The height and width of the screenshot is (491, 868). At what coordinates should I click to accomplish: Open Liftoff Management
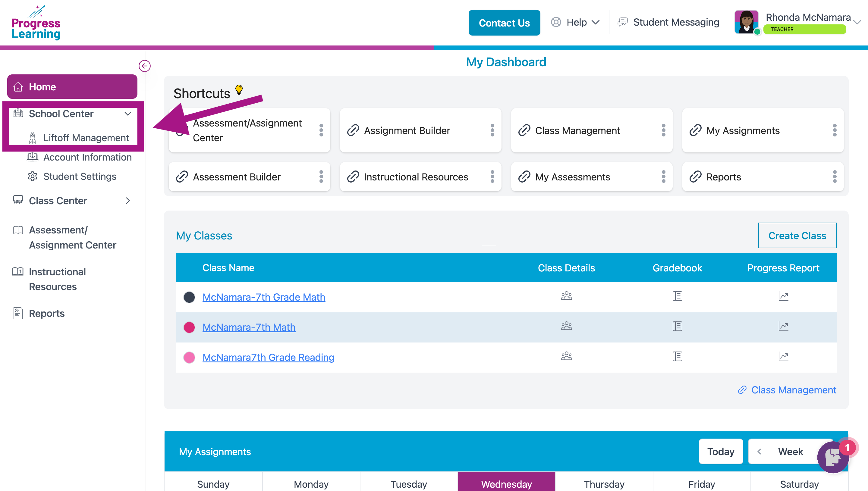(79, 138)
